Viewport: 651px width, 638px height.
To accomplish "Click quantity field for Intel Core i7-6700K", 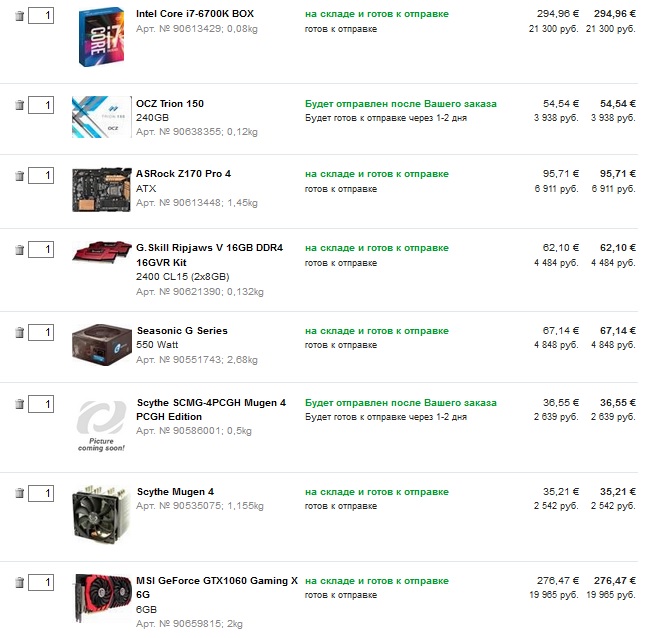I will pos(41,17).
